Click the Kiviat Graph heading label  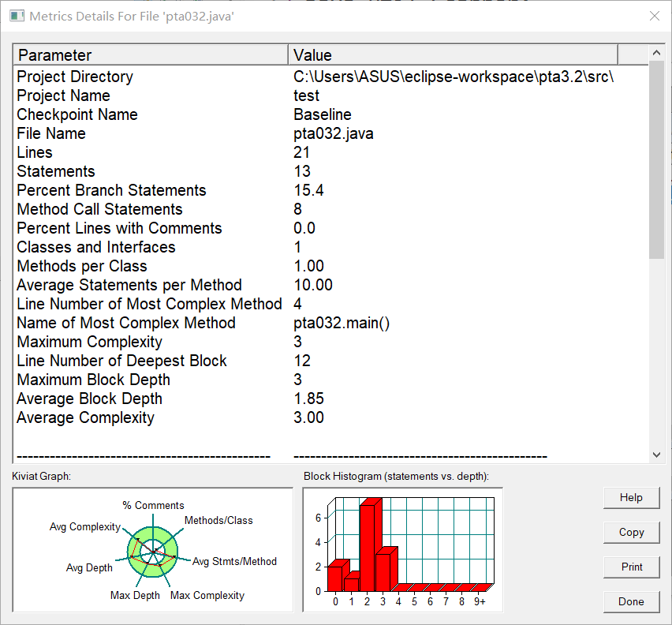tap(41, 477)
